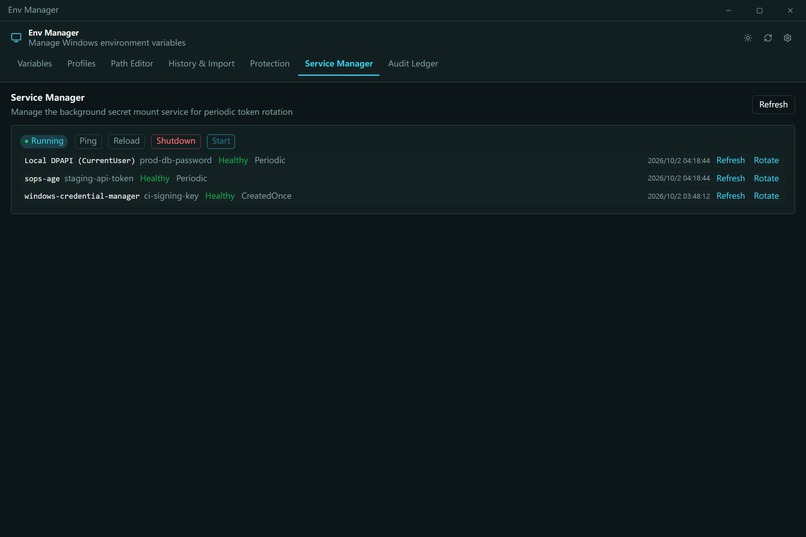806x537 pixels.
Task: Click the 'CreatedOnce' label
Action: point(266,196)
